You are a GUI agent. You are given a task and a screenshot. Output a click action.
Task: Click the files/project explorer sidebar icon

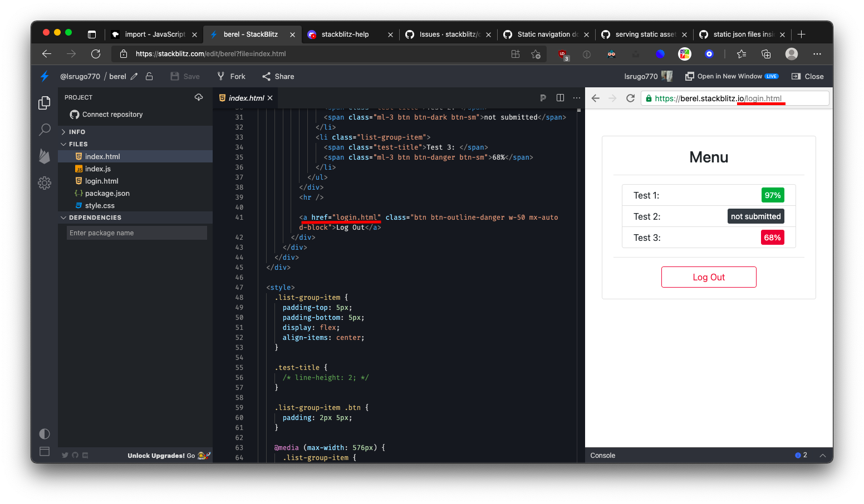click(x=45, y=103)
